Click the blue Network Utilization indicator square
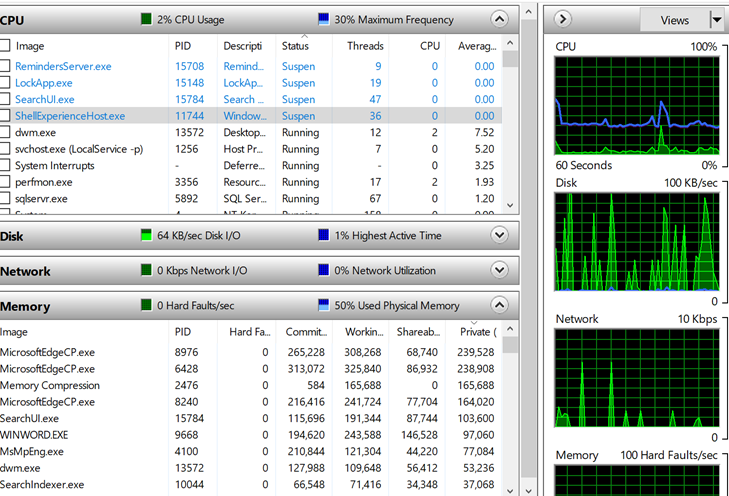 [324, 270]
